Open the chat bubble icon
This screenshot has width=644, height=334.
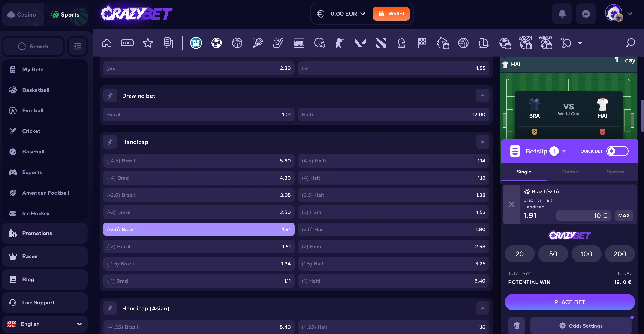point(586,14)
